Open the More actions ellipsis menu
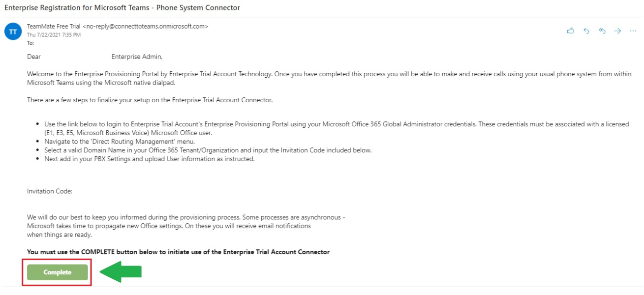 633,31
